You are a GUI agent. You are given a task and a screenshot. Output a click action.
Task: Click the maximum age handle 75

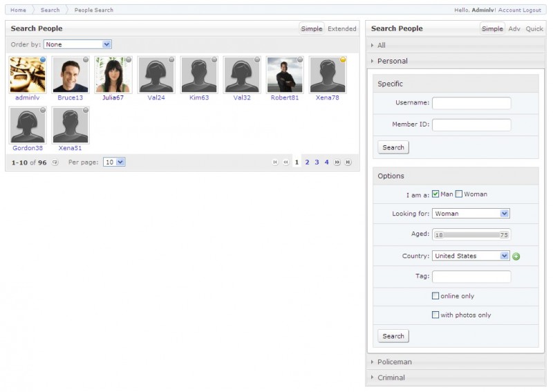(504, 234)
